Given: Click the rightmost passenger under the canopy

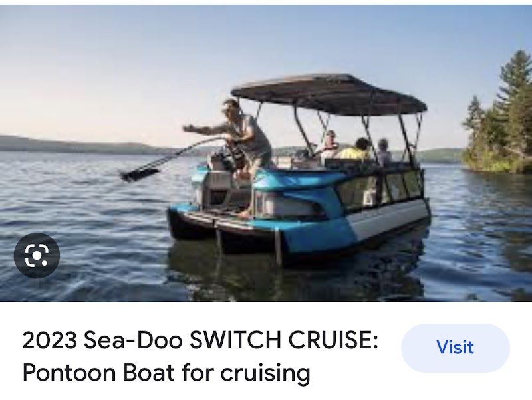Looking at the screenshot, I should (384, 152).
